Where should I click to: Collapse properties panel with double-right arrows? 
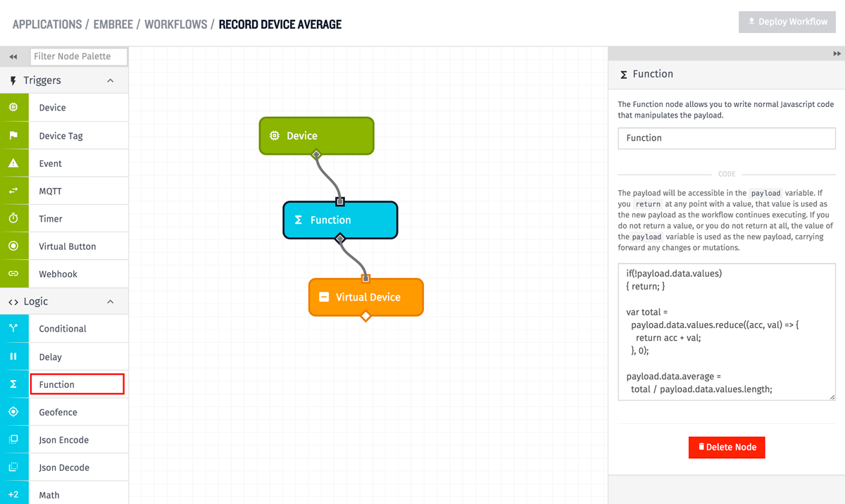pos(837,53)
